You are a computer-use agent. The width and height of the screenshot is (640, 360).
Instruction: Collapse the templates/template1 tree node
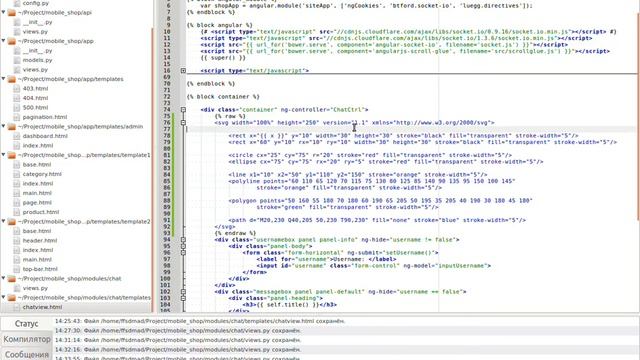point(4,155)
